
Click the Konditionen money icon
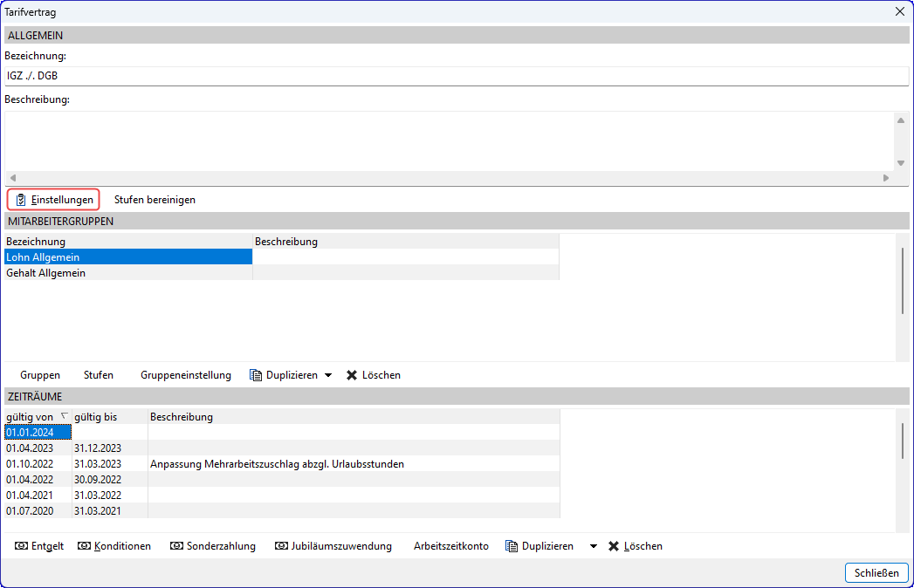85,546
